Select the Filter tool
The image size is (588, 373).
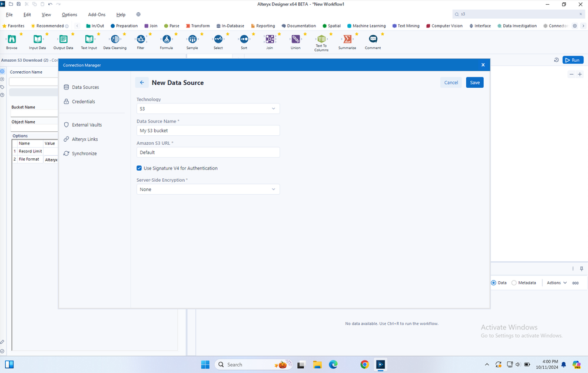tap(141, 42)
